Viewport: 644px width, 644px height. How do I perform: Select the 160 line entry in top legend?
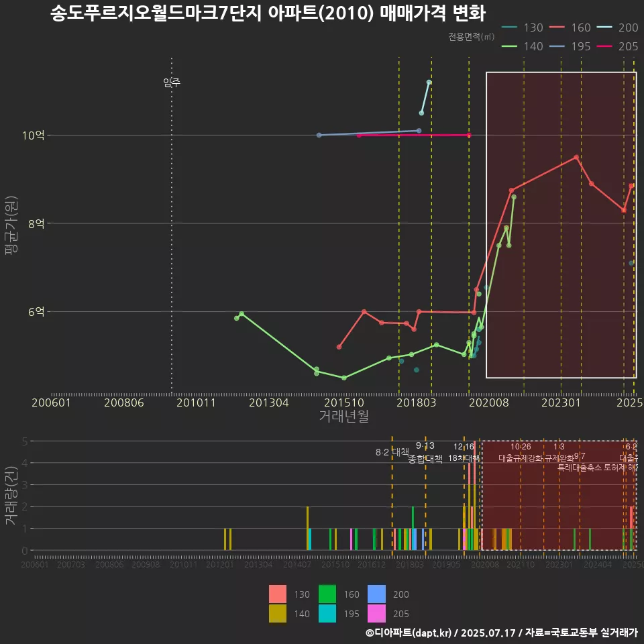click(x=570, y=28)
